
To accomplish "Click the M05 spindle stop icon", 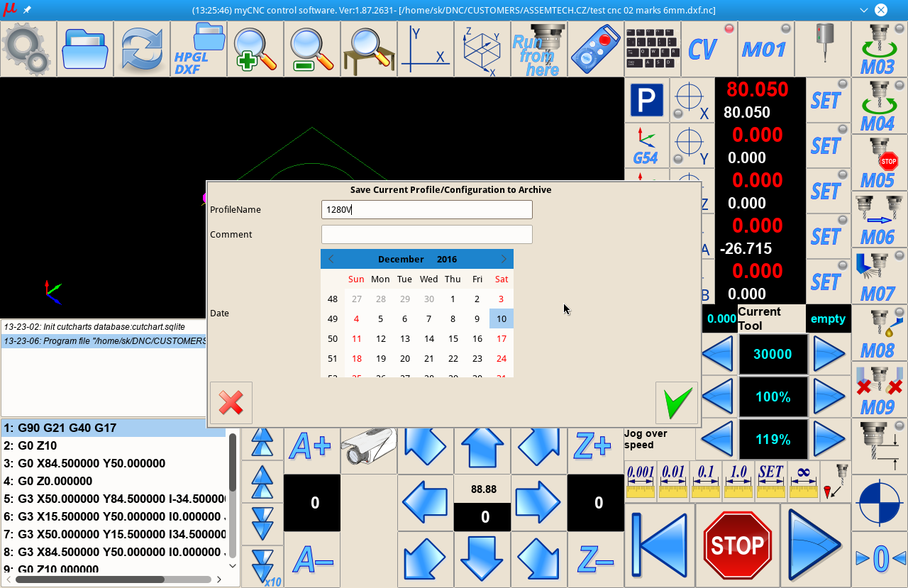I will (x=878, y=162).
